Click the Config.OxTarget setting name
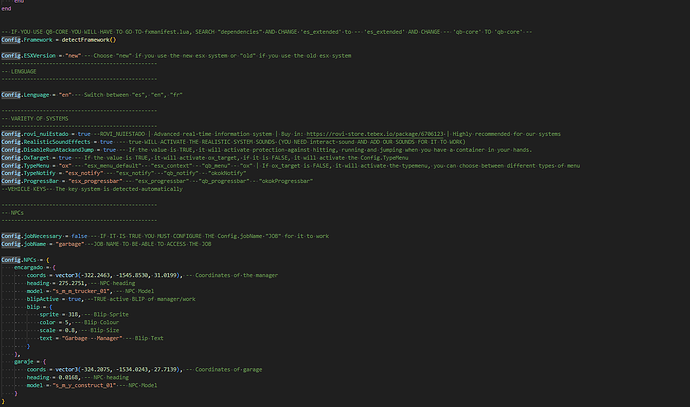The height and width of the screenshot is (407, 690). (x=24, y=157)
